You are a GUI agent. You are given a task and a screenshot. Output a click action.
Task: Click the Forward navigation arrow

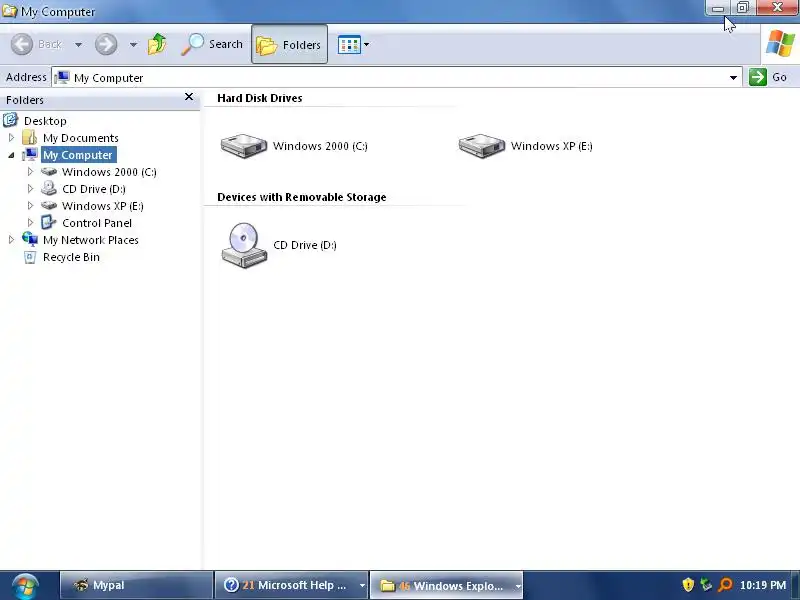tap(106, 44)
